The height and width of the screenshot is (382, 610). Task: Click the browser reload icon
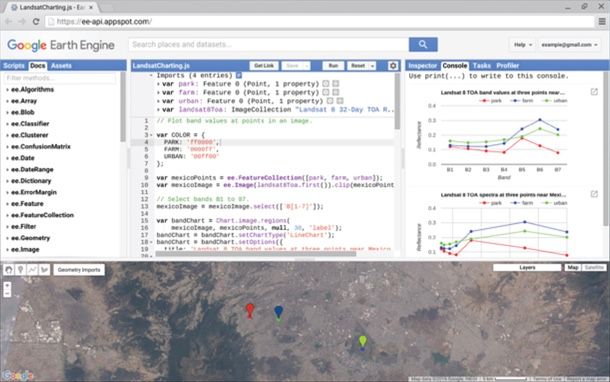click(x=36, y=21)
